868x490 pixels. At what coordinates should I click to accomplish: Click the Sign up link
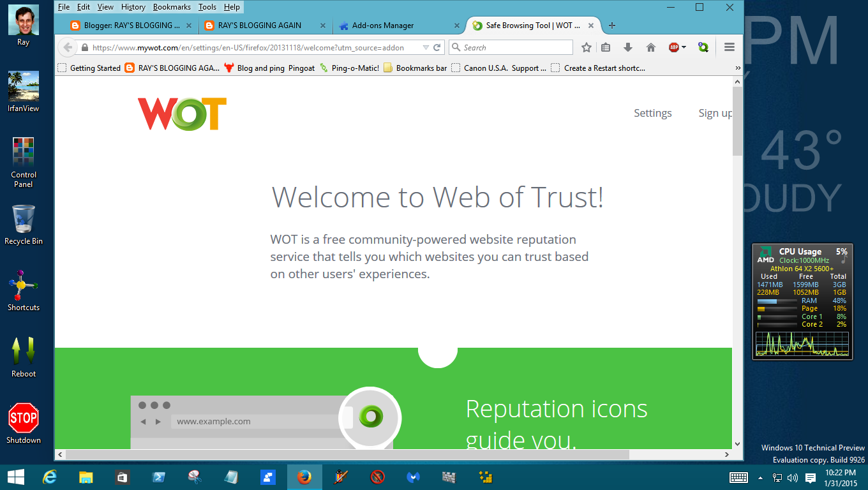coord(715,113)
